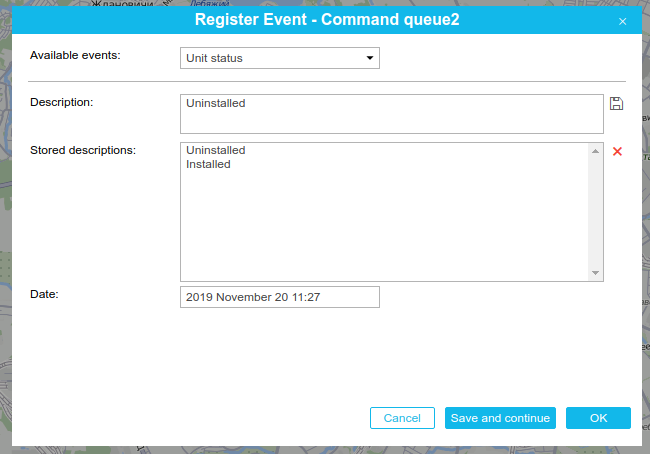Open the Available events dropdown
Viewport: 650px width, 454px height.
[280, 58]
